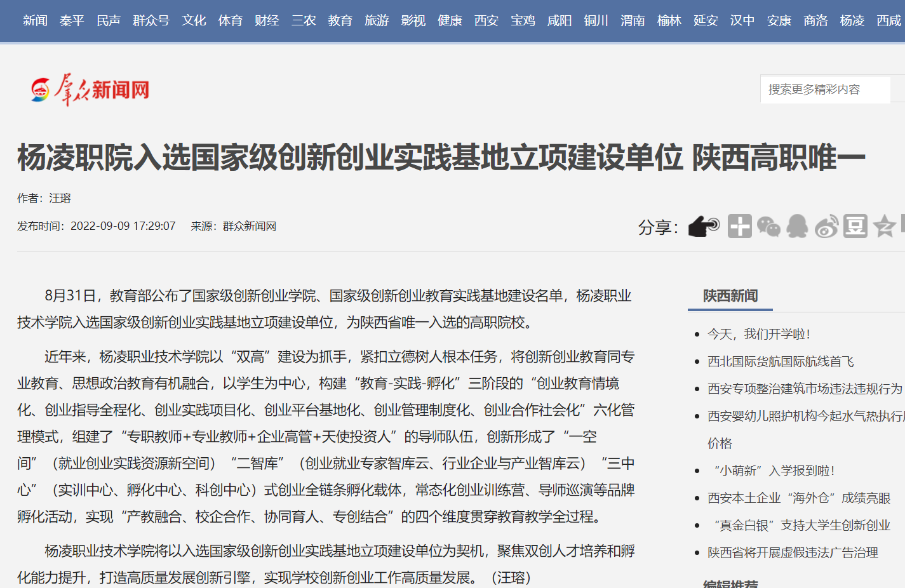Open 西安本土企业“海外仓”成绩亮眼 link

point(799,498)
